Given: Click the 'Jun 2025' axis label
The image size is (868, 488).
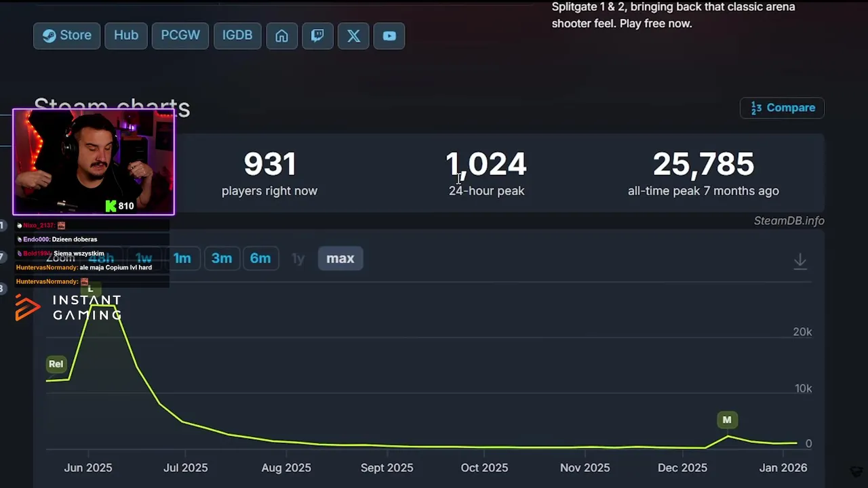Looking at the screenshot, I should click(88, 468).
